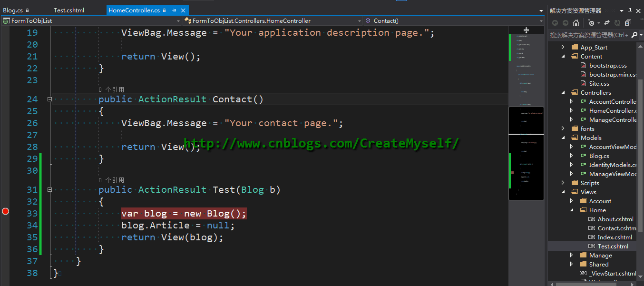Click the Solution Explorer search box
Viewport: 644px width, 286px height.
[589, 35]
